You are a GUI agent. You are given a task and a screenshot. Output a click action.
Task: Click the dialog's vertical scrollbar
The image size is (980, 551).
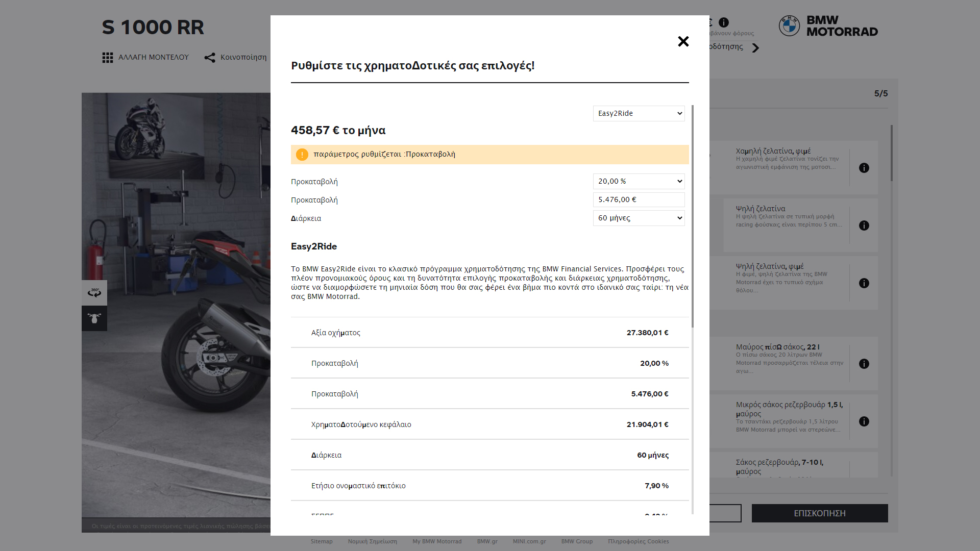(x=693, y=216)
